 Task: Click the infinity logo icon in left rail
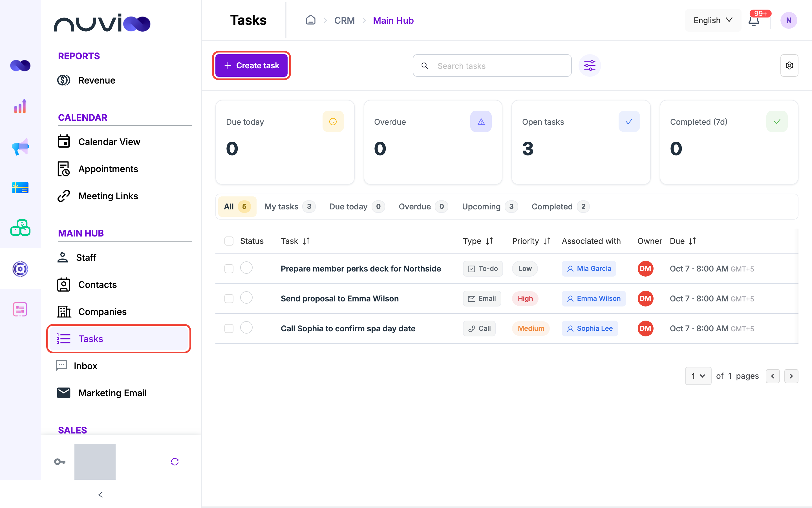coord(20,65)
